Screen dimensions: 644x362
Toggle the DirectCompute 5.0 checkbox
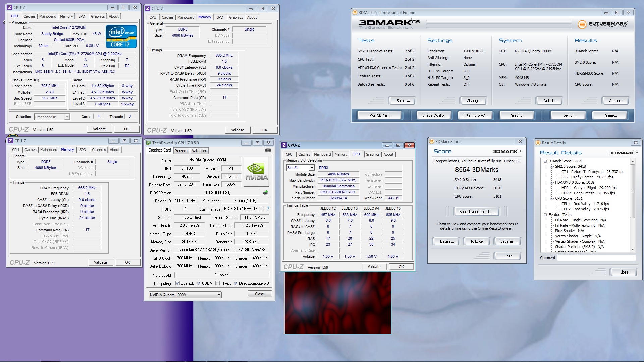[236, 283]
